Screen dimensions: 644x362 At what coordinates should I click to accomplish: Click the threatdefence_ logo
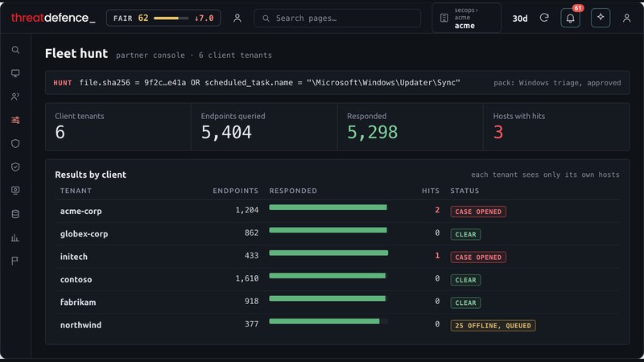pos(53,18)
